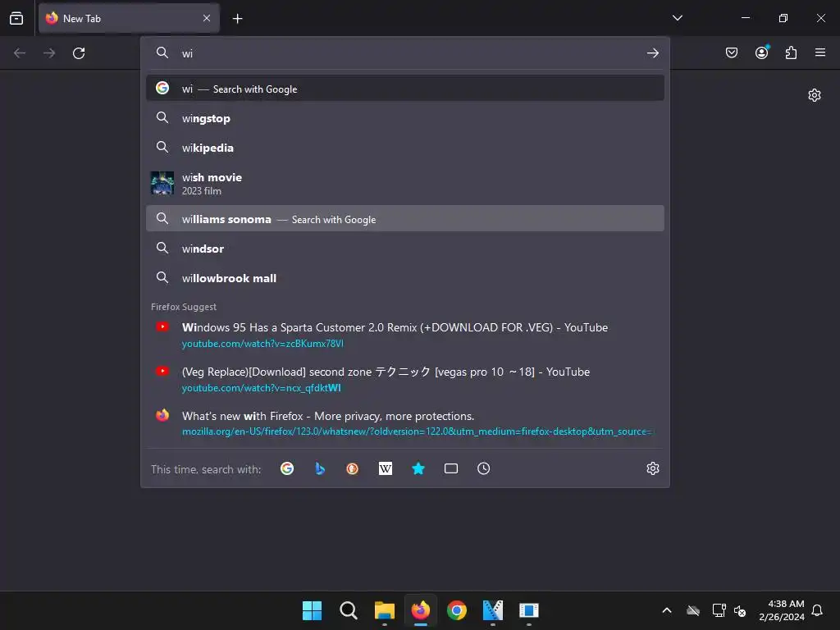Open the Firefox account menu
This screenshot has height=630, width=840.
[x=761, y=52]
